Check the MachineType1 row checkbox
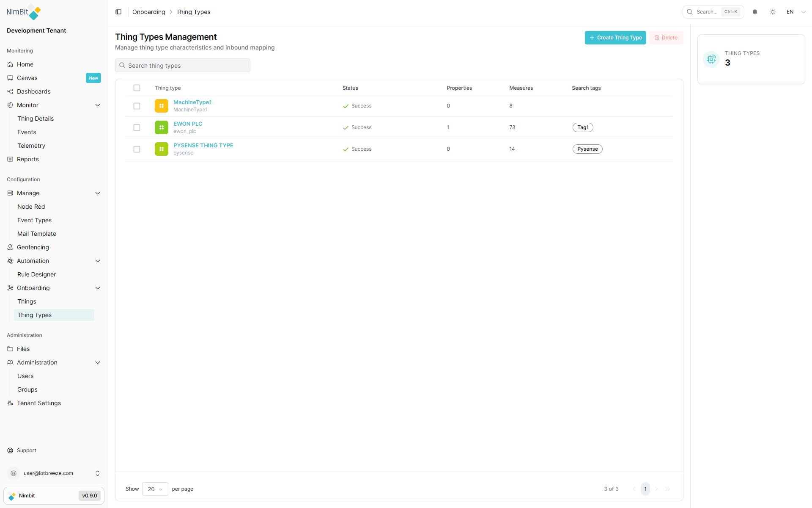This screenshot has height=508, width=812. (x=137, y=106)
